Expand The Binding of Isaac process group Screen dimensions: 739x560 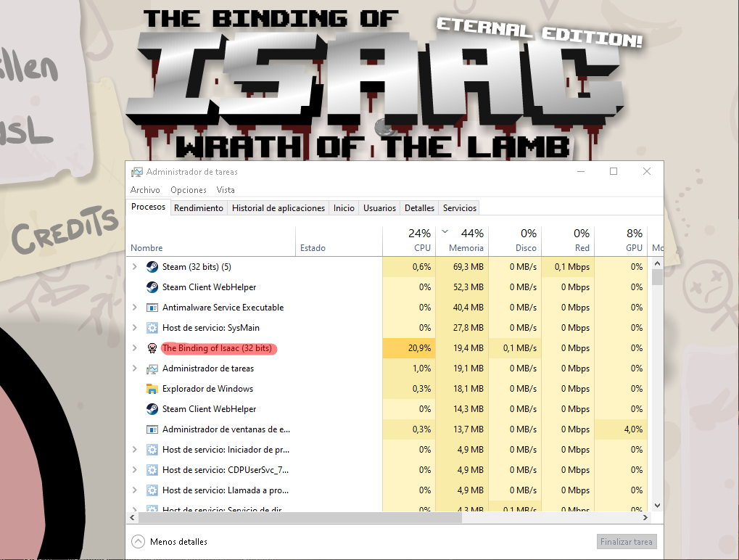(x=135, y=348)
